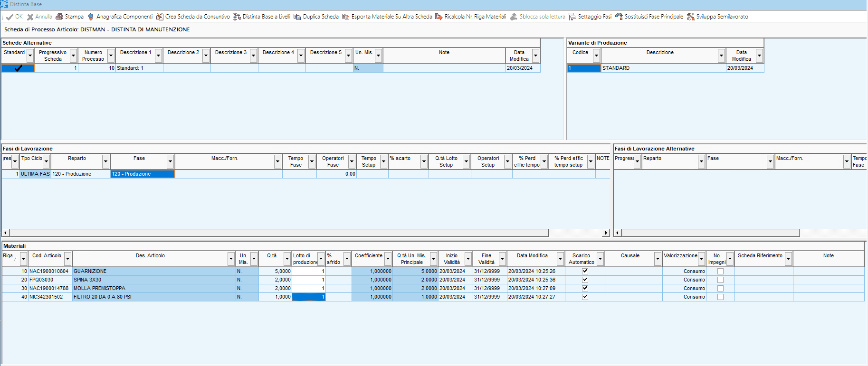
Task: Toggle Scarico Automatico for SPINA 3X30 row
Action: (x=585, y=280)
